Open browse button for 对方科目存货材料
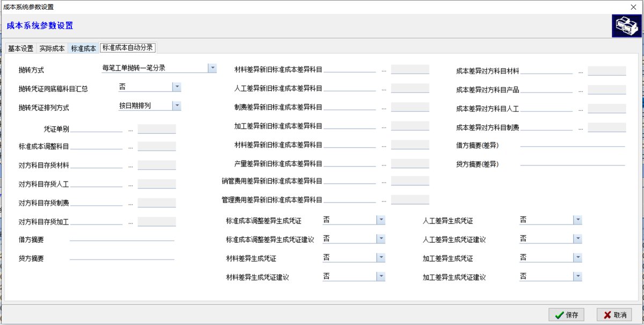The image size is (644, 325). coord(130,166)
